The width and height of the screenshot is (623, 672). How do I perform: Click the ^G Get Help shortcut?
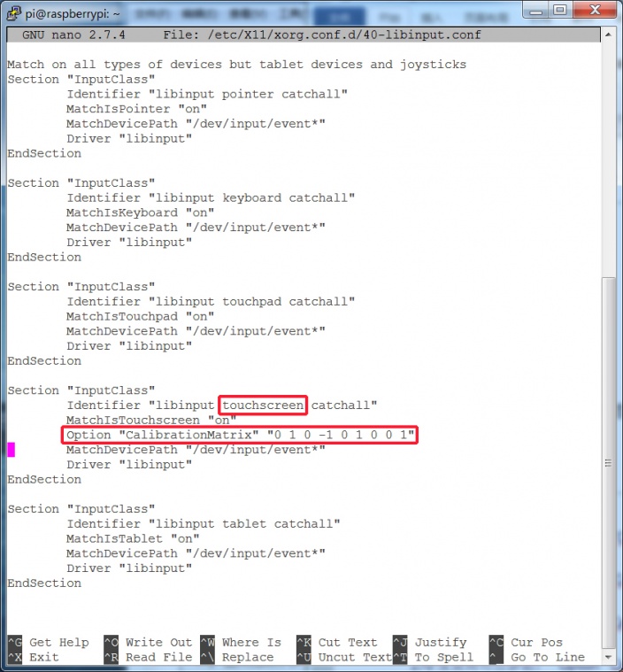coord(49,643)
